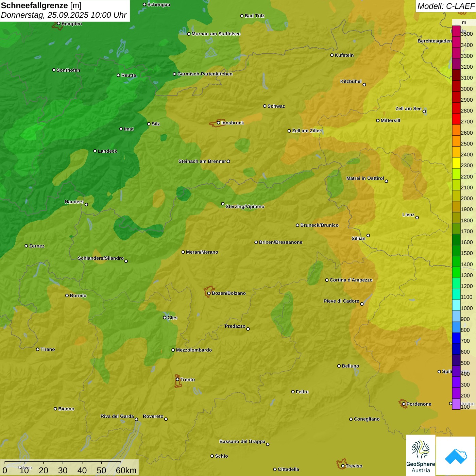Click the Modell: C-LAEF label

tap(446, 6)
